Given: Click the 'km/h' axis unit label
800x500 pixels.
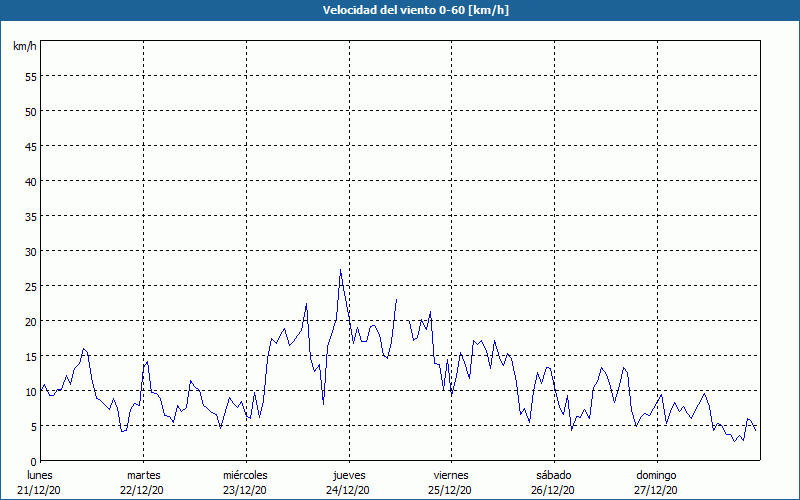Looking at the screenshot, I should [24, 47].
